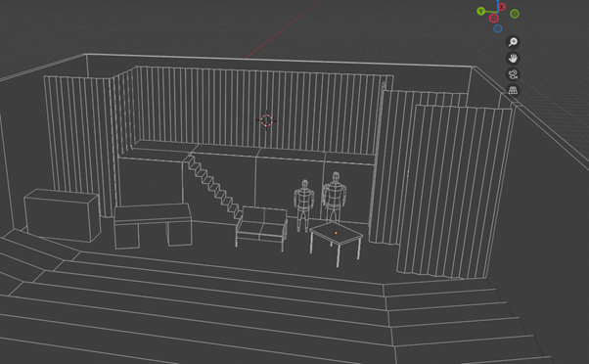Click the zoom magnifier viewport icon

513,42
